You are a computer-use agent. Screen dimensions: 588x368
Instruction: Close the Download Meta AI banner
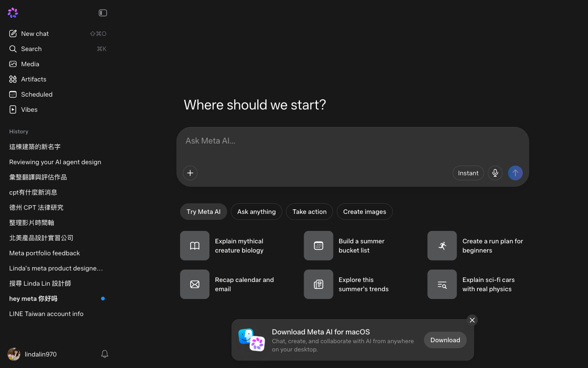[472, 320]
